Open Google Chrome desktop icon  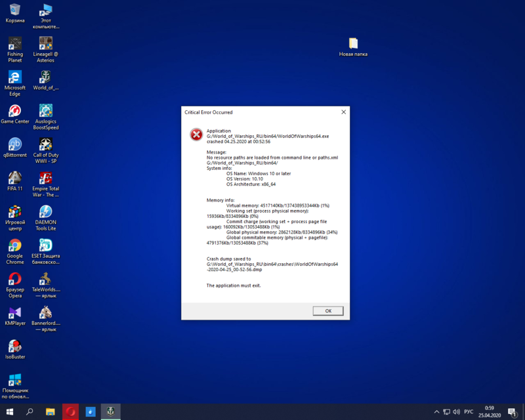pyautogui.click(x=15, y=251)
